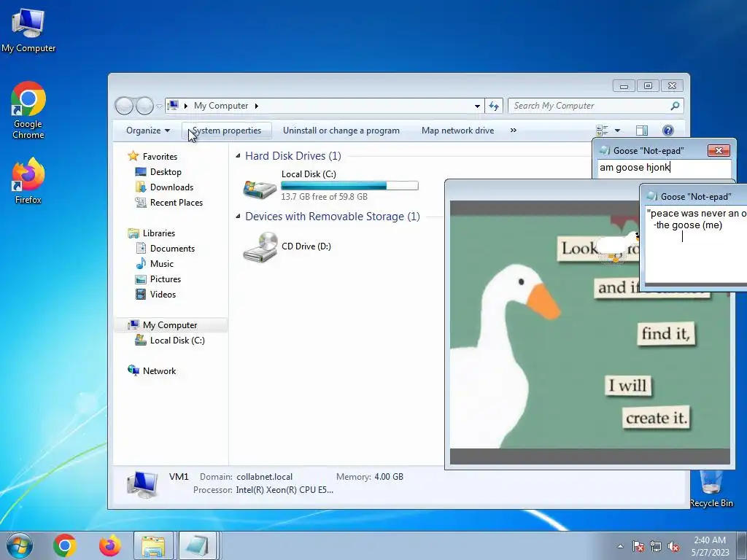Open the Organize dropdown menu
This screenshot has height=560, width=747.
[147, 131]
